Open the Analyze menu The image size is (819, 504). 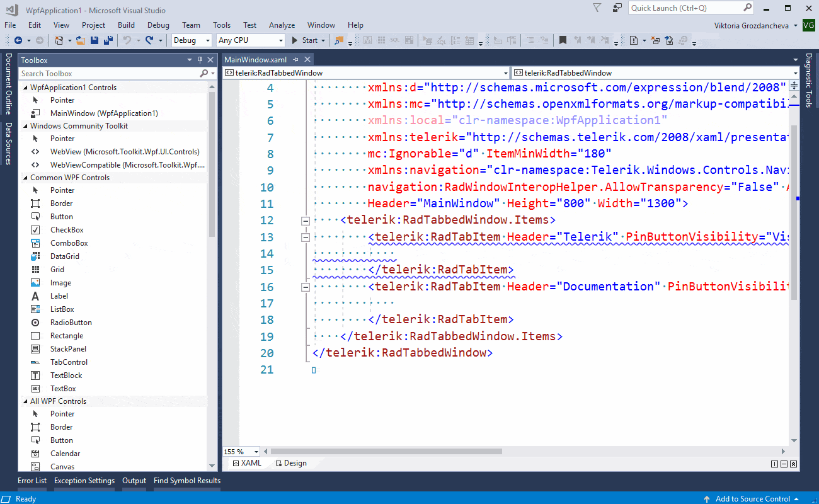[282, 25]
